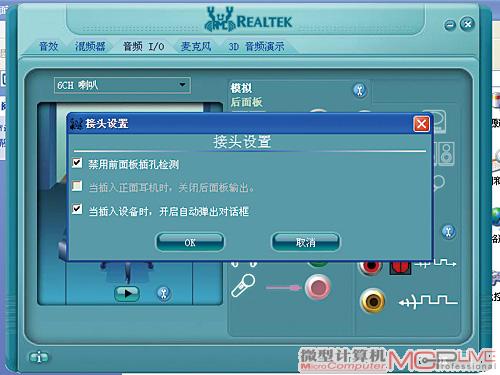Confirm connector settings with OK button

tap(190, 242)
